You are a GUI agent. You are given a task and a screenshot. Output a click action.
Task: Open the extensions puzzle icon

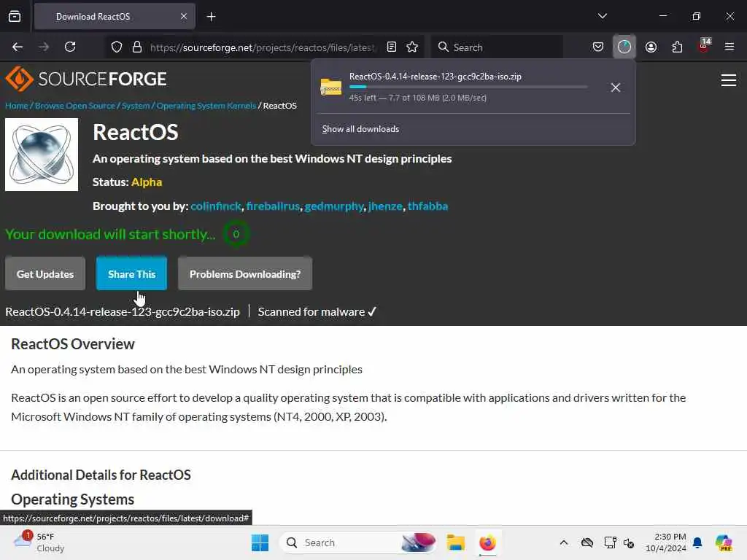tap(677, 47)
